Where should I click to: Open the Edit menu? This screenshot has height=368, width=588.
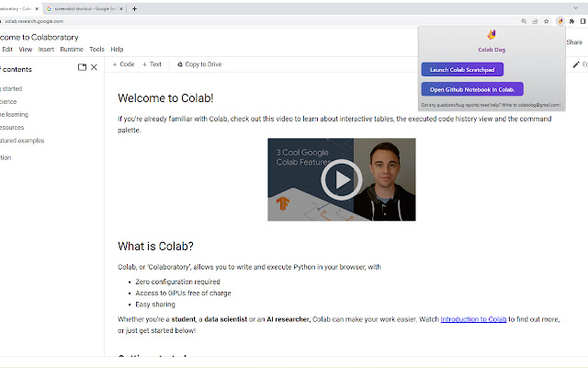7,49
